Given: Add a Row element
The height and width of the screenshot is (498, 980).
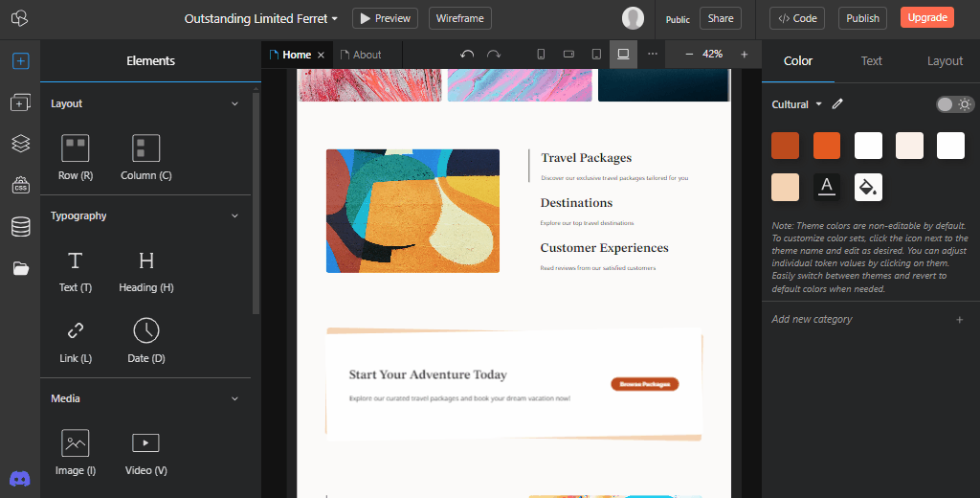Looking at the screenshot, I should click(x=75, y=158).
